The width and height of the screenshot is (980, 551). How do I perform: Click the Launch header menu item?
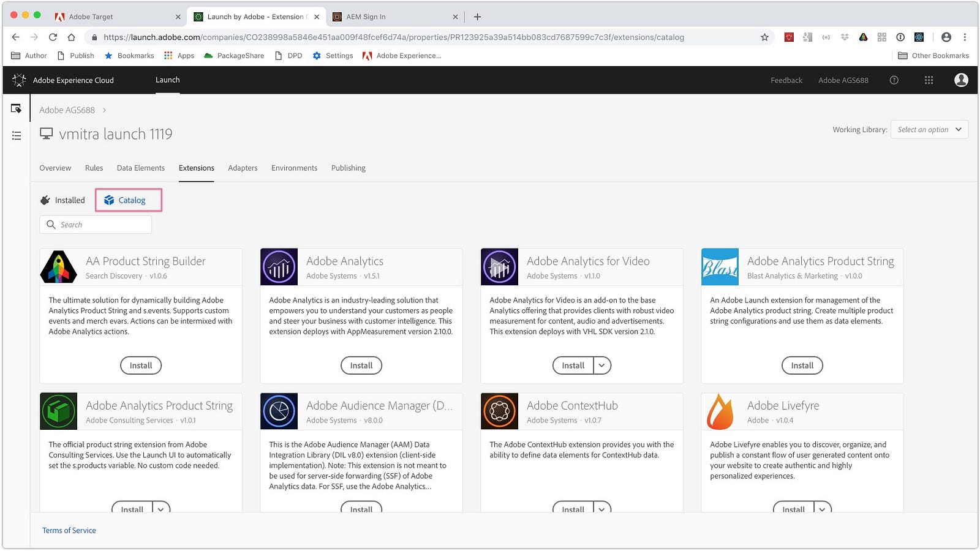click(167, 80)
